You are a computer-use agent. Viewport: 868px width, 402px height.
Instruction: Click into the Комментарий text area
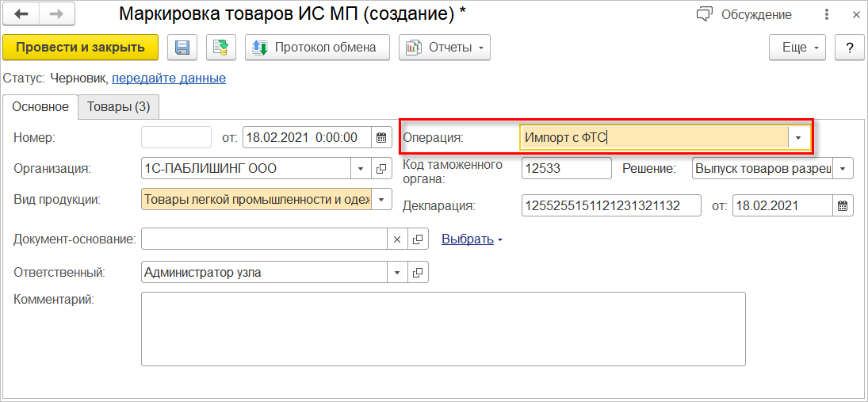coord(442,329)
